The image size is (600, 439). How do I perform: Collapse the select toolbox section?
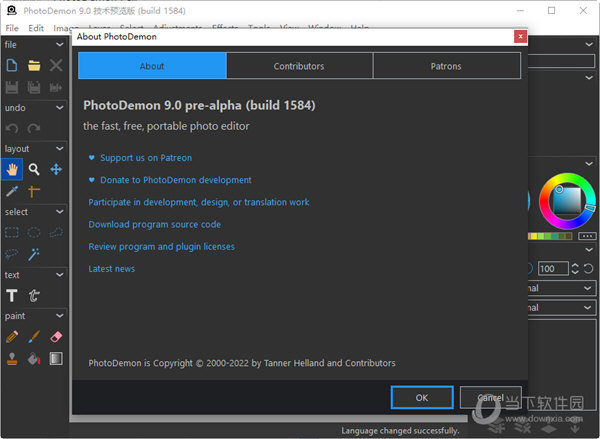pyautogui.click(x=60, y=212)
